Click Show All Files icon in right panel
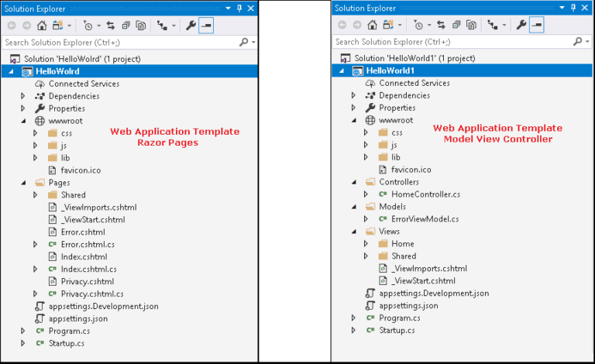The width and height of the screenshot is (595, 364). coord(471,26)
